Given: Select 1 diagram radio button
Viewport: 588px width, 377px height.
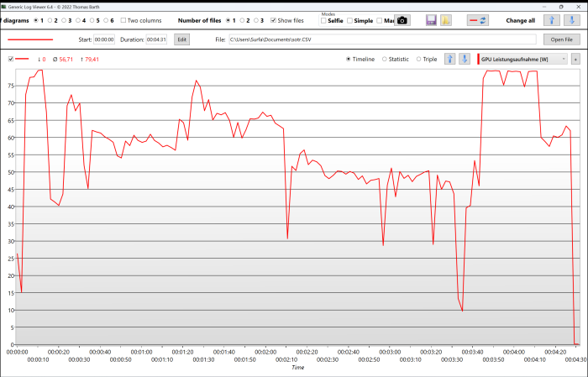Looking at the screenshot, I should 36,21.
